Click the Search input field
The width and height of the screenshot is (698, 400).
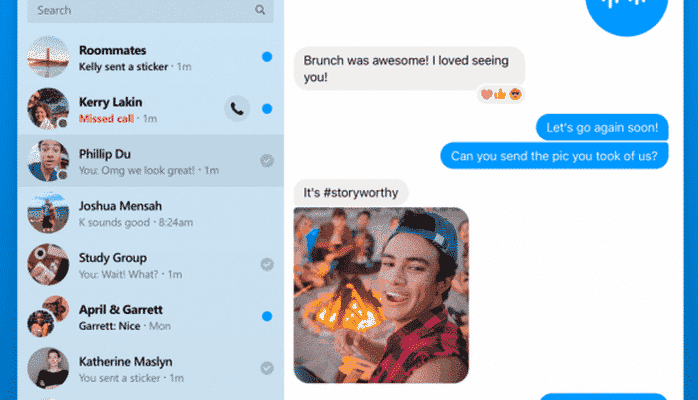(x=150, y=10)
